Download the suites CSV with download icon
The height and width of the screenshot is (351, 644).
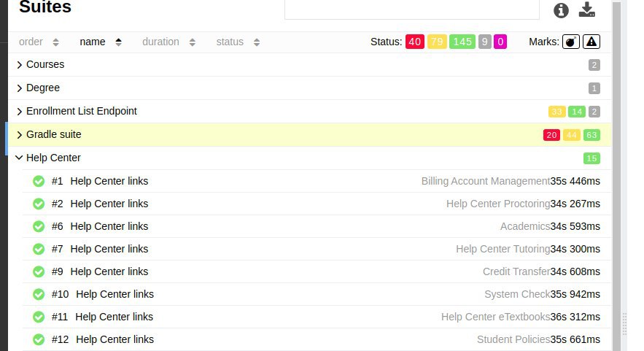[587, 10]
